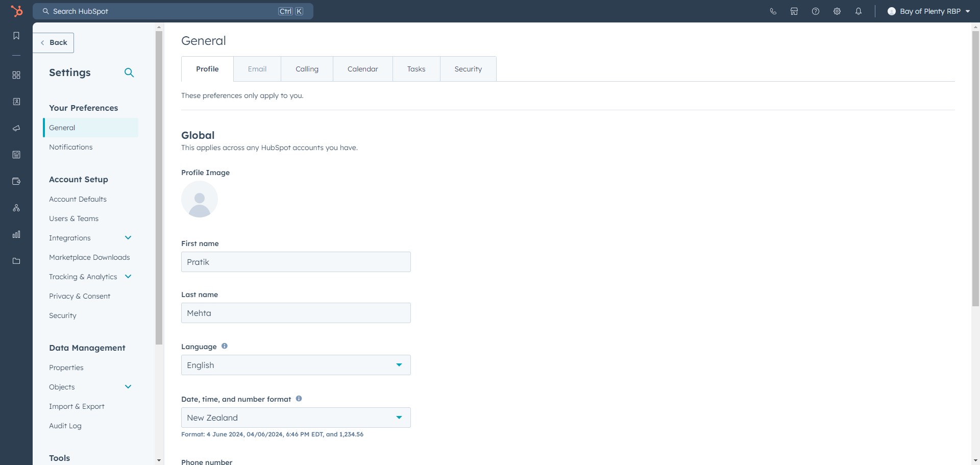Open the Marketplace store icon
The height and width of the screenshot is (465, 980).
(x=794, y=11)
